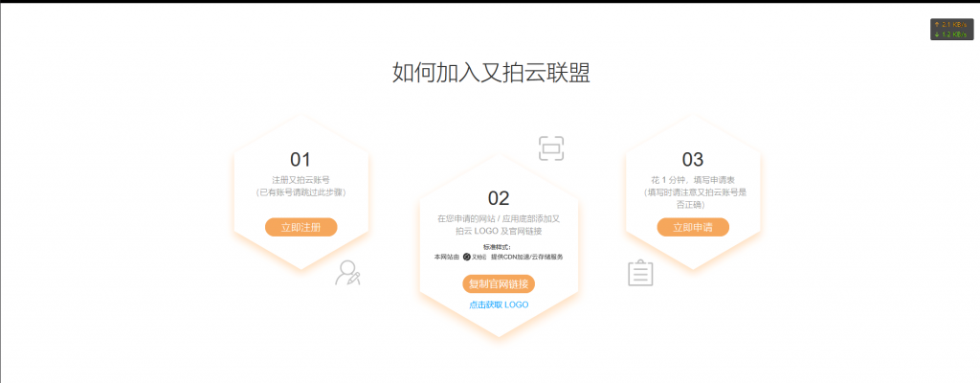Click the step number 02
Screen dimensions: 980x383
499,198
